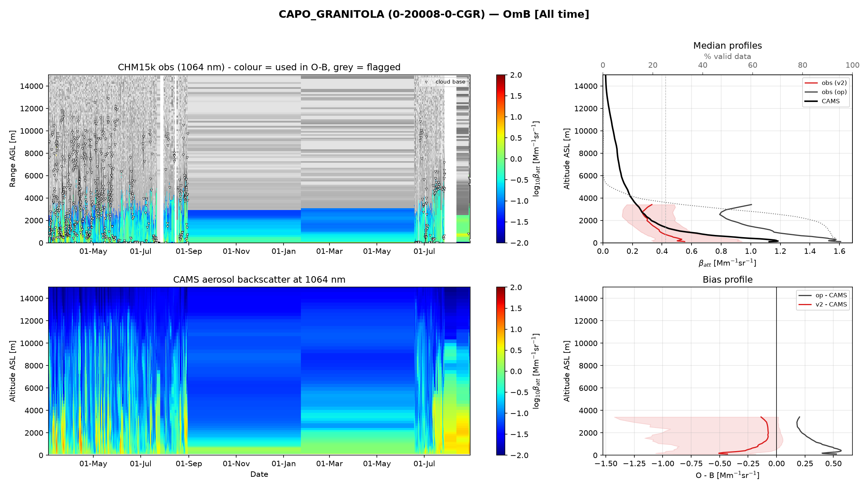This screenshot has height=488, width=868.
Task: Click the figure title CAPO_GRANITOLA OmB [All time]
Action: click(x=434, y=14)
